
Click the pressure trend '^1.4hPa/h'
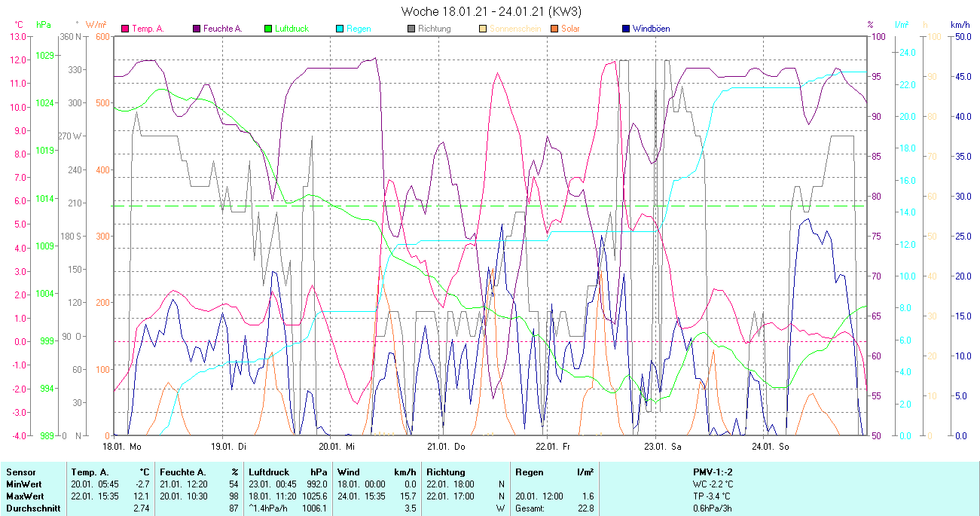[x=270, y=508]
